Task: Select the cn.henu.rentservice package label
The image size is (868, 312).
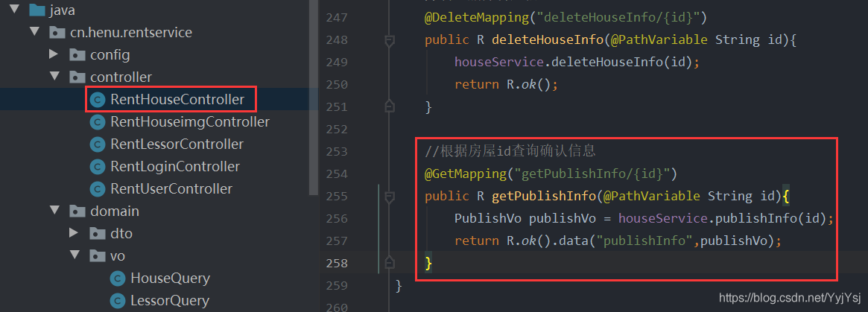Action: (131, 33)
